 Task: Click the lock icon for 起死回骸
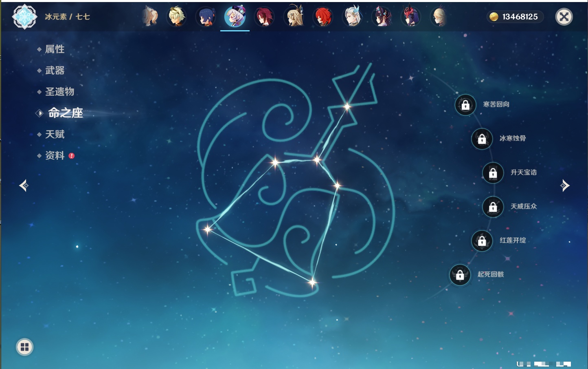[460, 275]
